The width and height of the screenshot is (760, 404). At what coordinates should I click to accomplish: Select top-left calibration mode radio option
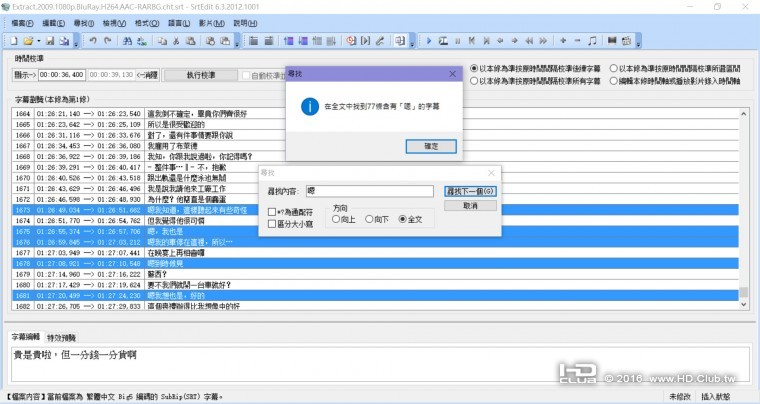click(474, 68)
